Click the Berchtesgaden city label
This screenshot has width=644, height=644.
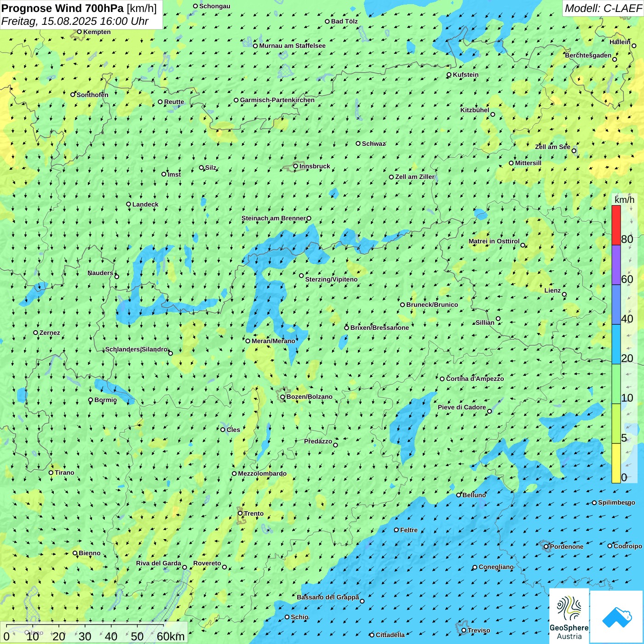(x=588, y=55)
